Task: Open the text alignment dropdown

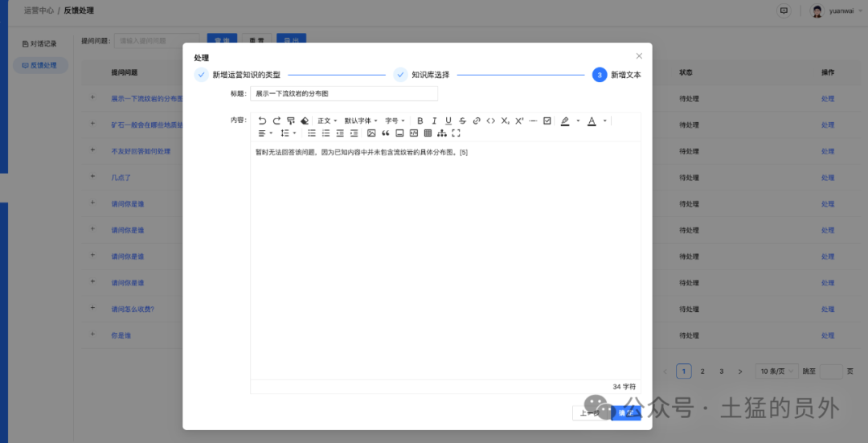Action: click(265, 133)
